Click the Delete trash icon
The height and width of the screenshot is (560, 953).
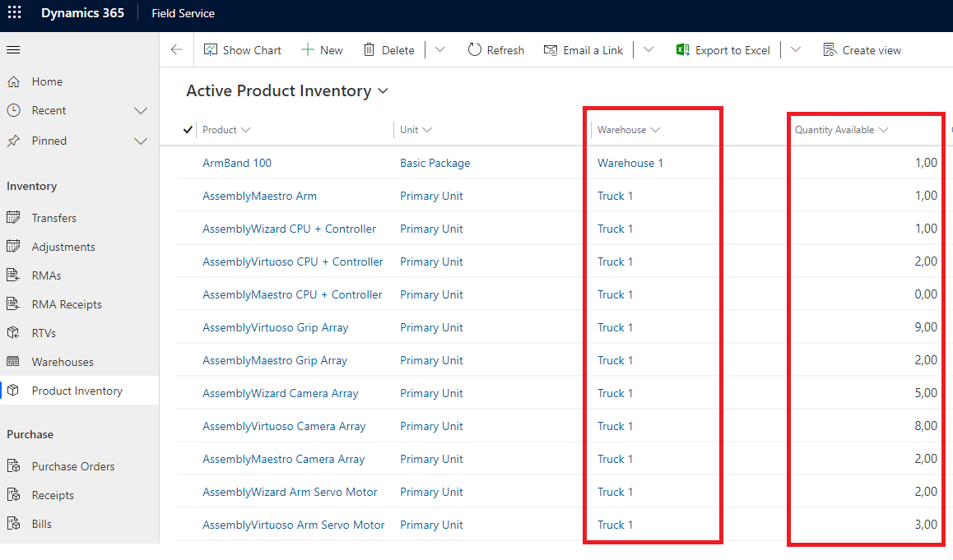(x=369, y=50)
